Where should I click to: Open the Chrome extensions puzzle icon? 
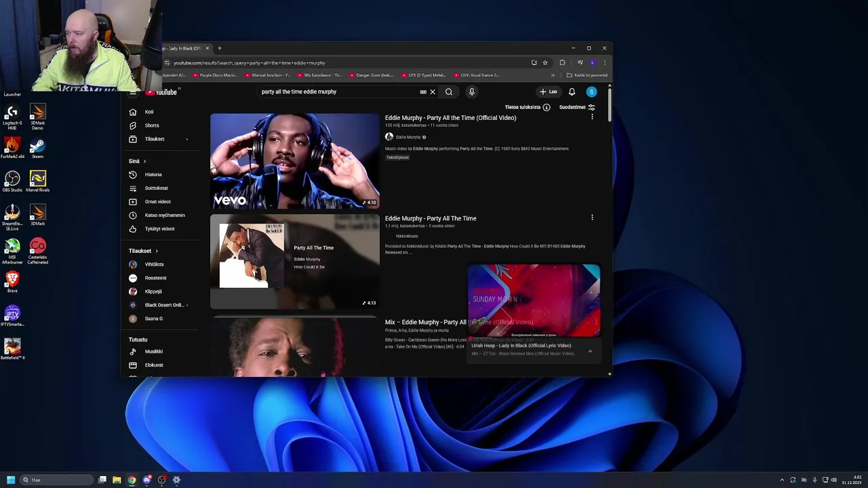pyautogui.click(x=562, y=62)
